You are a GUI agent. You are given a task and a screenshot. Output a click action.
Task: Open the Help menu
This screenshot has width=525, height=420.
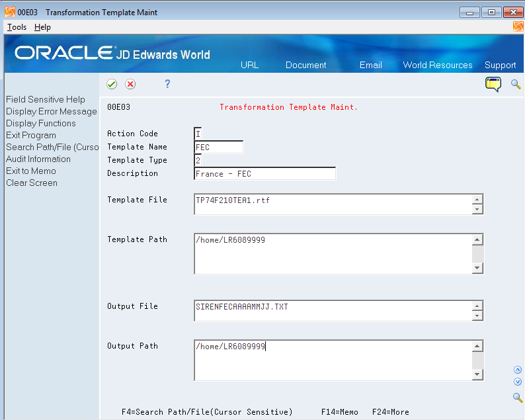click(x=42, y=27)
